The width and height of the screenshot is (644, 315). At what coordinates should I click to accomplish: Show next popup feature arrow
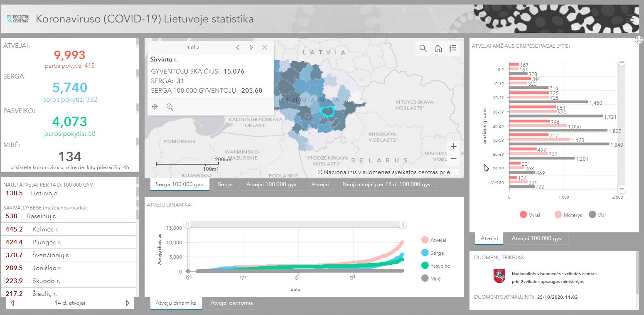(x=251, y=47)
